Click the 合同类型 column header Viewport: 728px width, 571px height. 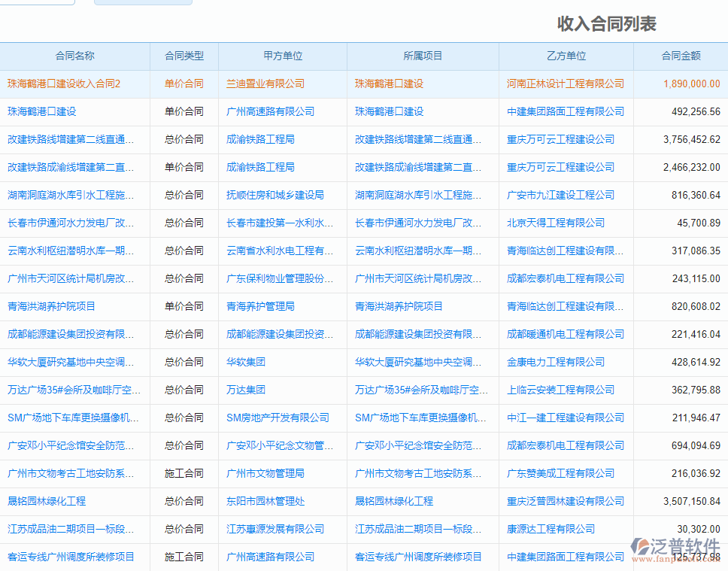pos(183,56)
